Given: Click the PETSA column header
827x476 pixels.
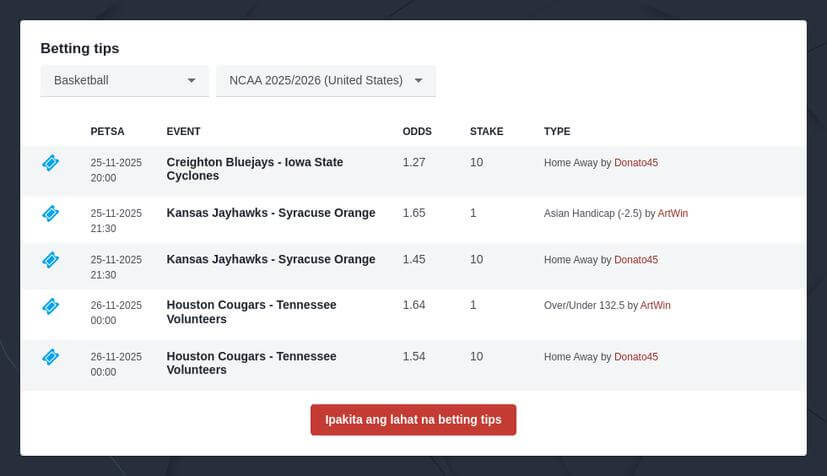Looking at the screenshot, I should point(107,131).
